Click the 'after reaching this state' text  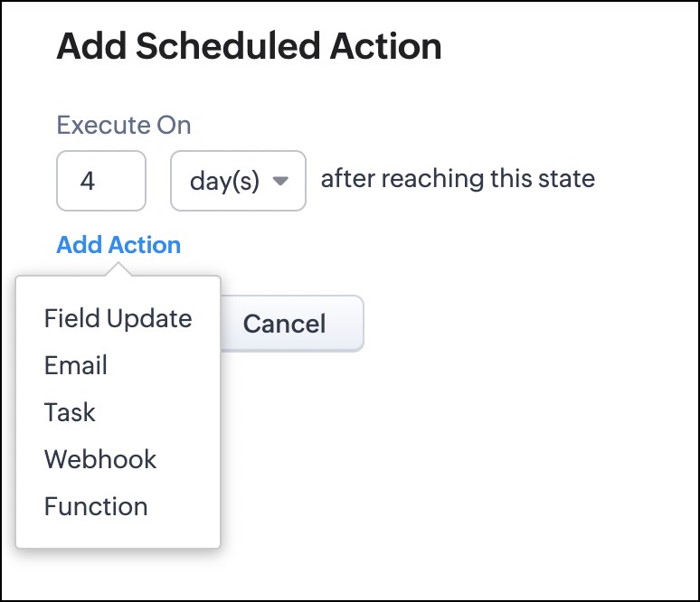click(x=458, y=178)
